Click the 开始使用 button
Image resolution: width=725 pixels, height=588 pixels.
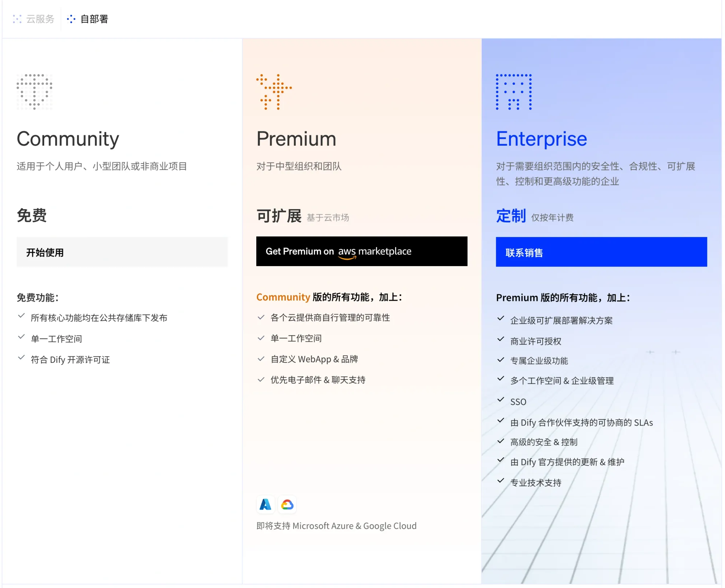click(122, 252)
